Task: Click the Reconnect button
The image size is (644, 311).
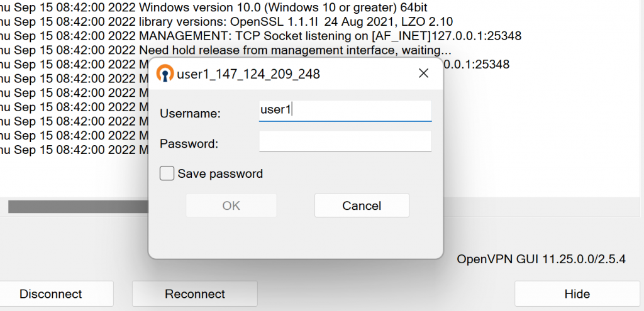Action: pyautogui.click(x=195, y=294)
